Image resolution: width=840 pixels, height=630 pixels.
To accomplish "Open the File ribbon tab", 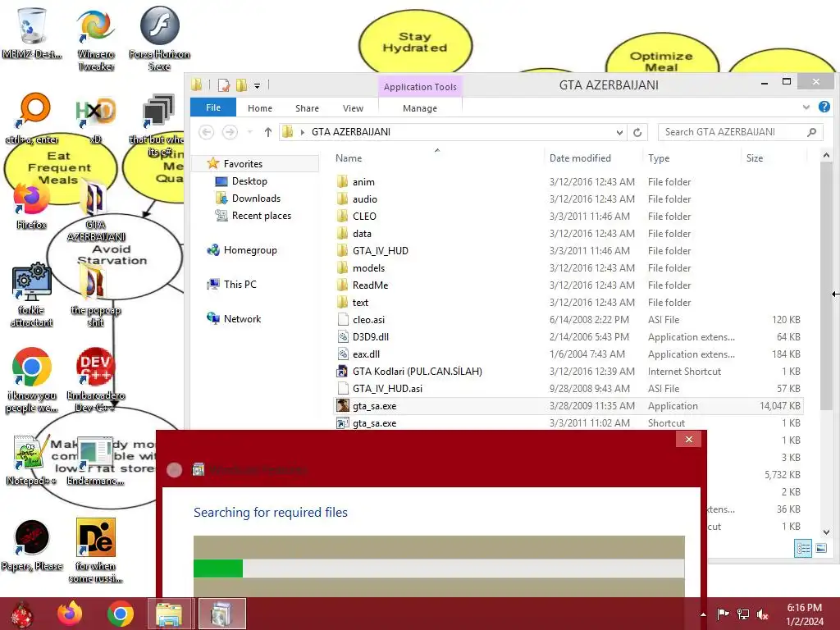I will (213, 107).
